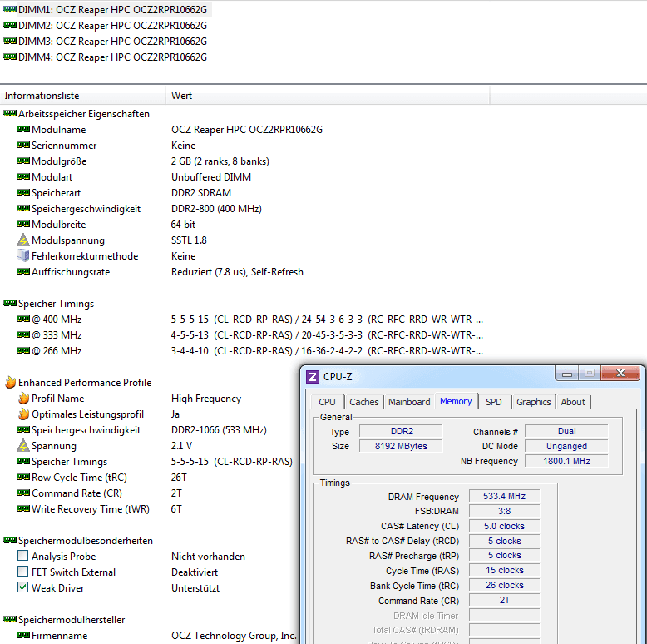The height and width of the screenshot is (644, 647).
Task: Click the Speichermodulhersteller section icon
Action: click(10, 619)
